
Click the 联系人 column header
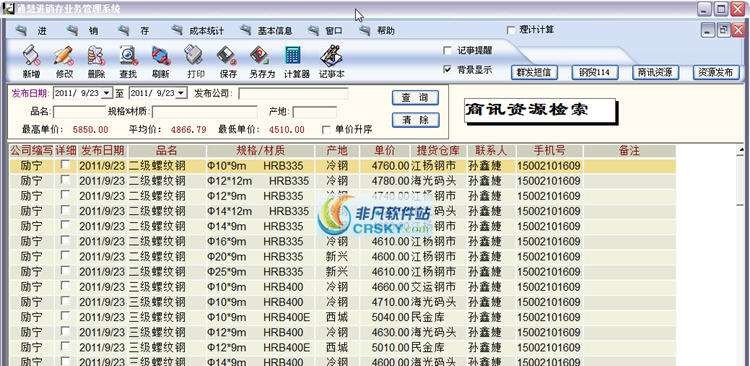(491, 151)
